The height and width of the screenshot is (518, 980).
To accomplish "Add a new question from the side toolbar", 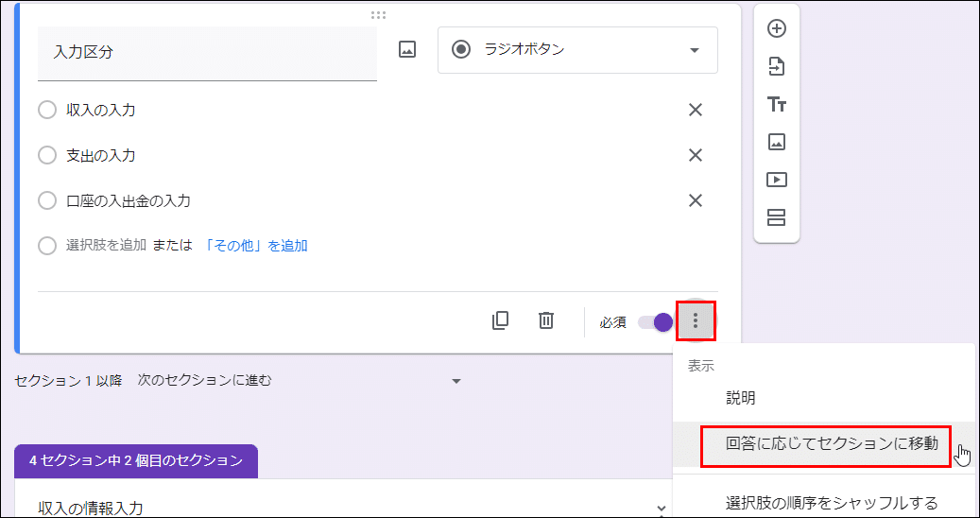I will [x=776, y=28].
